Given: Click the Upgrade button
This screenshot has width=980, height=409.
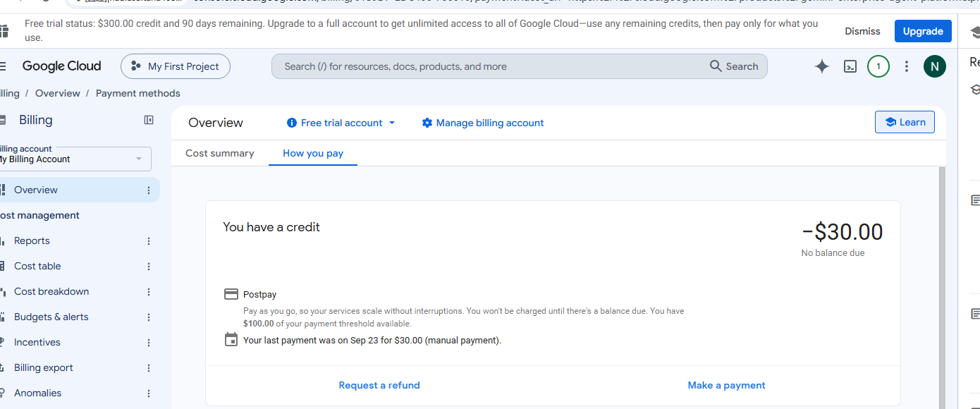Looking at the screenshot, I should tap(923, 31).
